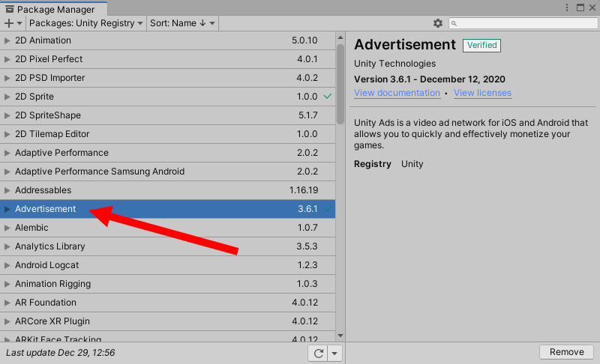600x364 pixels.
Task: Select the Package Manager tab
Action: 53,9
